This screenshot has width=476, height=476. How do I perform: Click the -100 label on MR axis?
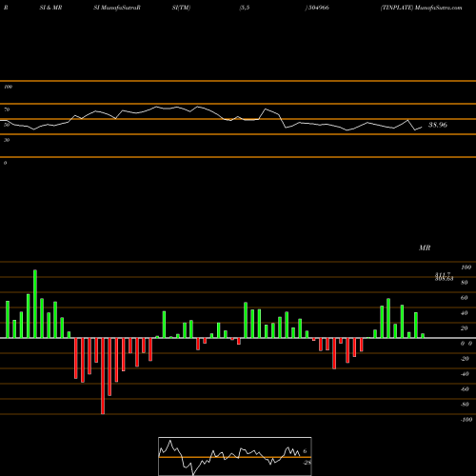click(466, 420)
